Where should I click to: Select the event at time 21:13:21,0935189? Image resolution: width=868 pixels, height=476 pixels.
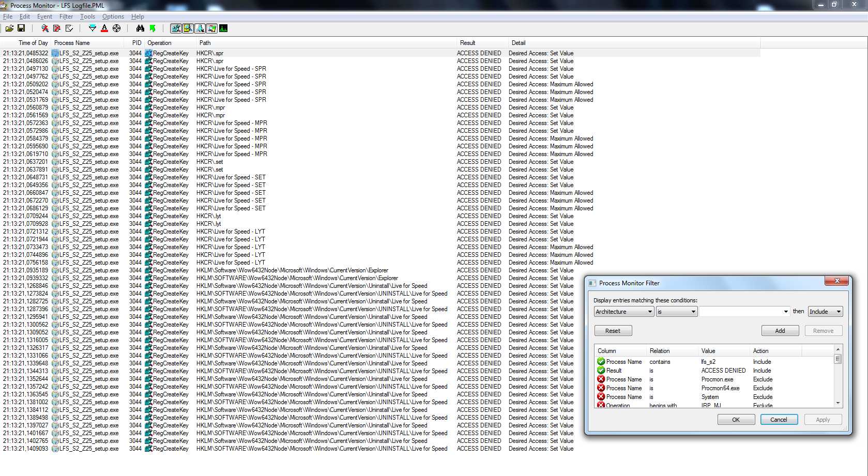(x=380, y=270)
